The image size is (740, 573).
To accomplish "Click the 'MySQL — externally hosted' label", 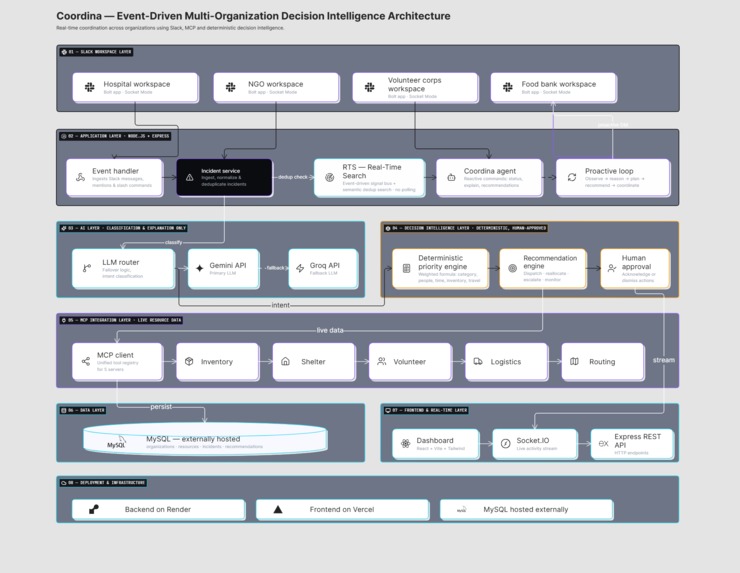I will pos(193,439).
